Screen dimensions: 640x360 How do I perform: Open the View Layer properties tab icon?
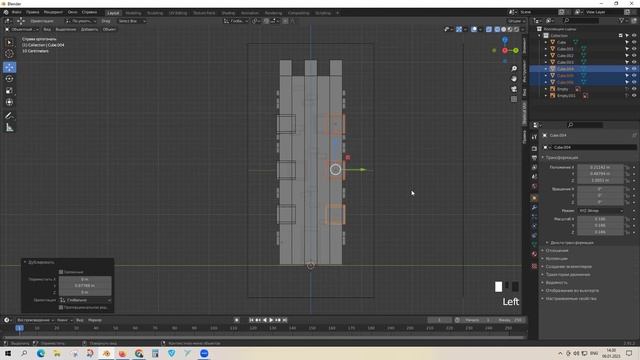pyautogui.click(x=534, y=167)
